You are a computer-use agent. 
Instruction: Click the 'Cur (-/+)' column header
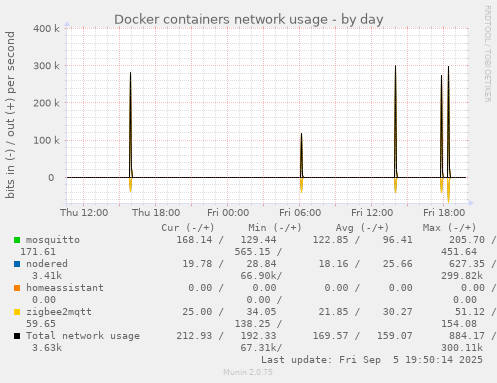click(188, 228)
